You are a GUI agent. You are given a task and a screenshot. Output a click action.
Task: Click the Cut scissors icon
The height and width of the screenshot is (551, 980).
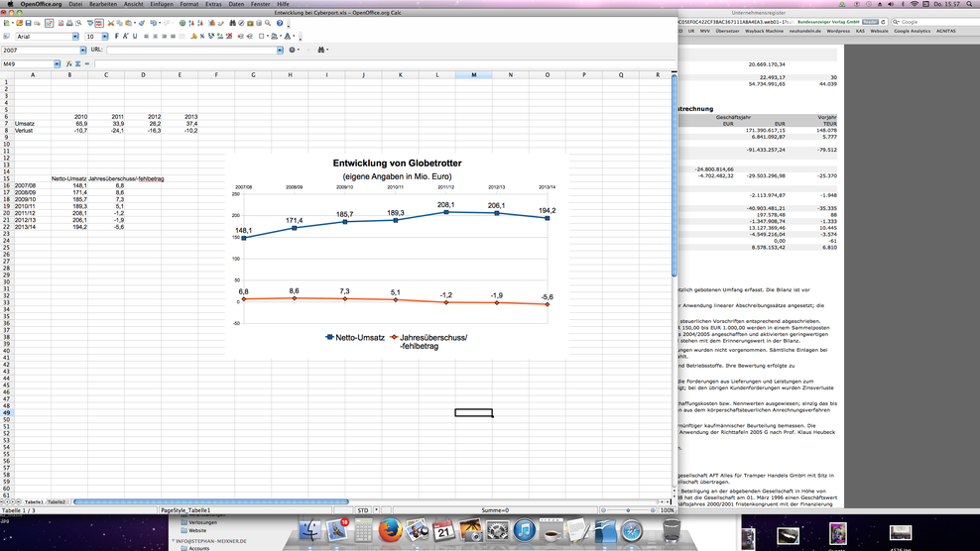111,23
